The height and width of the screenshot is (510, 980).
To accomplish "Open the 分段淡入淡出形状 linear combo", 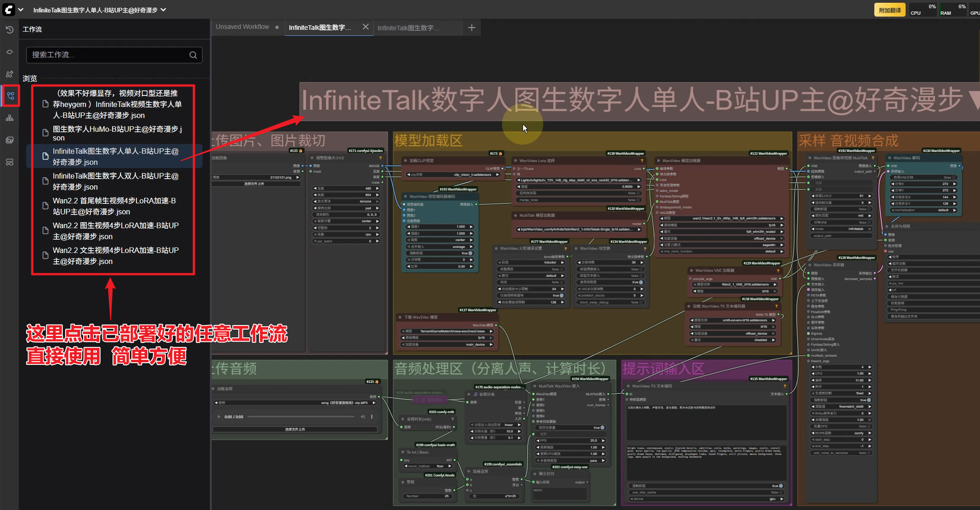I will coord(496,425).
